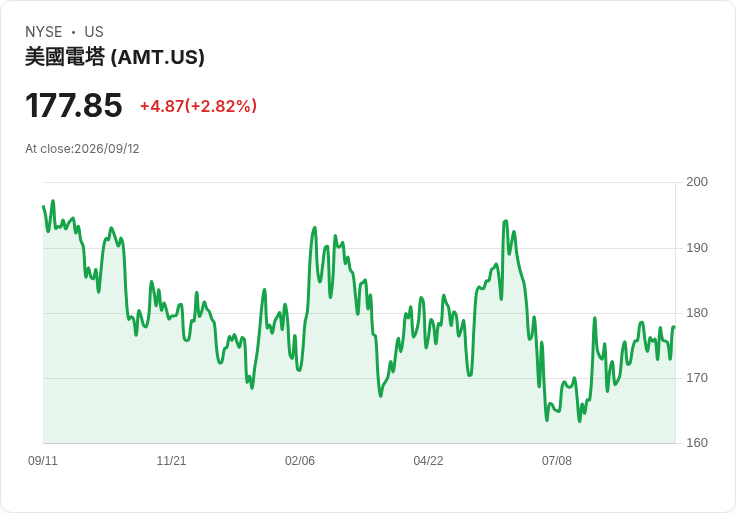Click the 200 y-axis label
The image size is (736, 513).
click(x=697, y=182)
